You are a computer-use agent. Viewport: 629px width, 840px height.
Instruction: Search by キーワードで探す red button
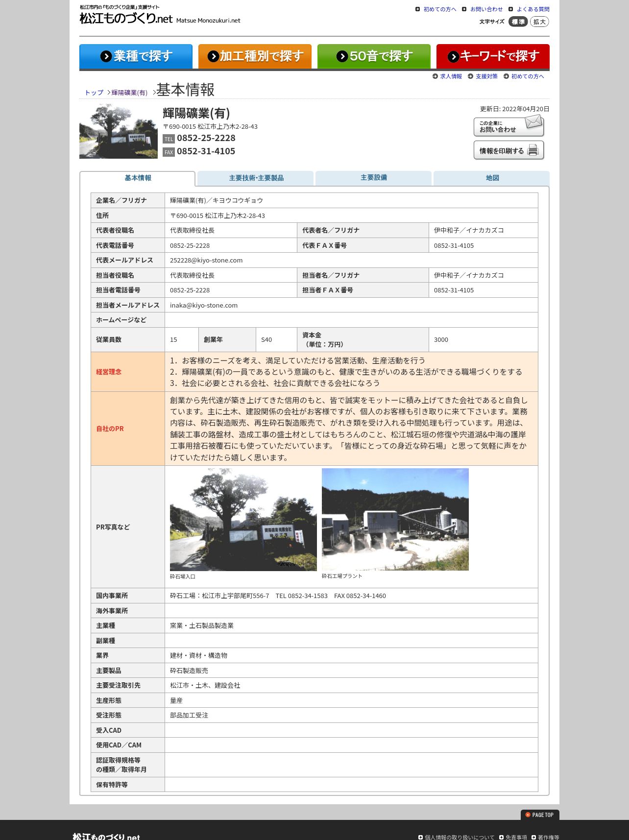click(x=493, y=56)
